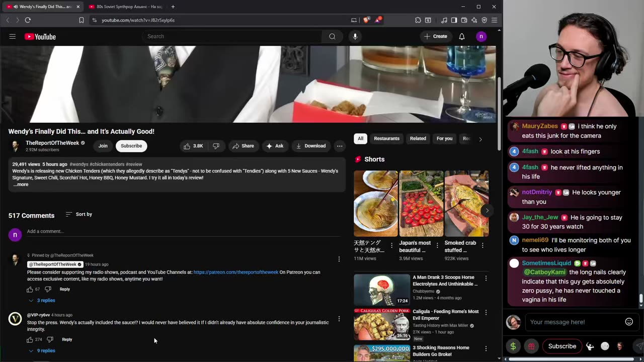Open options for the @VIP-ry6vv comment

pos(339,319)
